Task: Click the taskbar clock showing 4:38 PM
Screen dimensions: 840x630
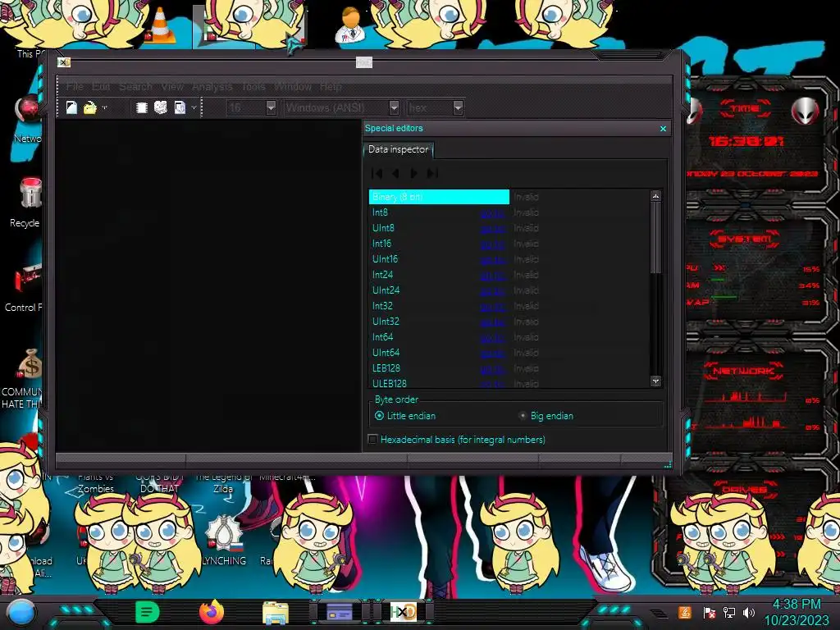Action: pyautogui.click(x=796, y=612)
